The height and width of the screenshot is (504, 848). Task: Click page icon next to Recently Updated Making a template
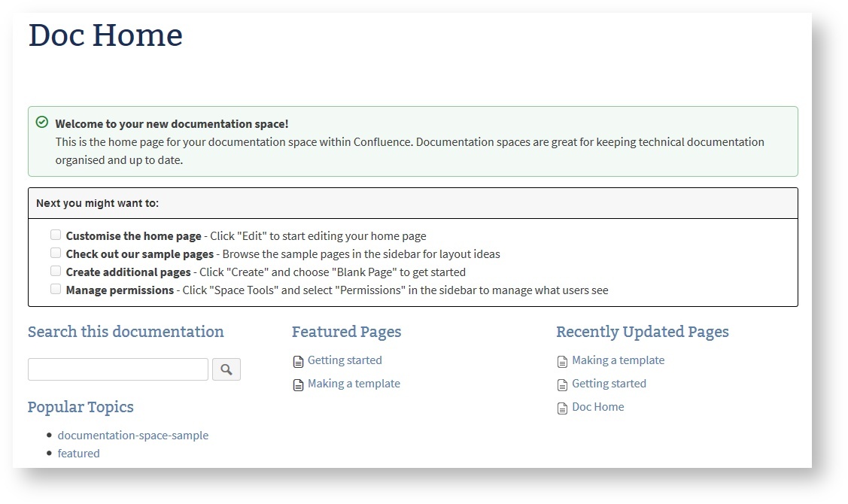click(562, 362)
